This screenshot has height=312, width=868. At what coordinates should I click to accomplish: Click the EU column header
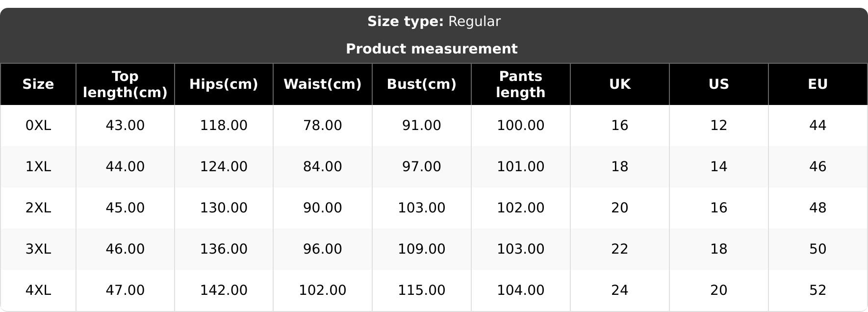(x=818, y=84)
